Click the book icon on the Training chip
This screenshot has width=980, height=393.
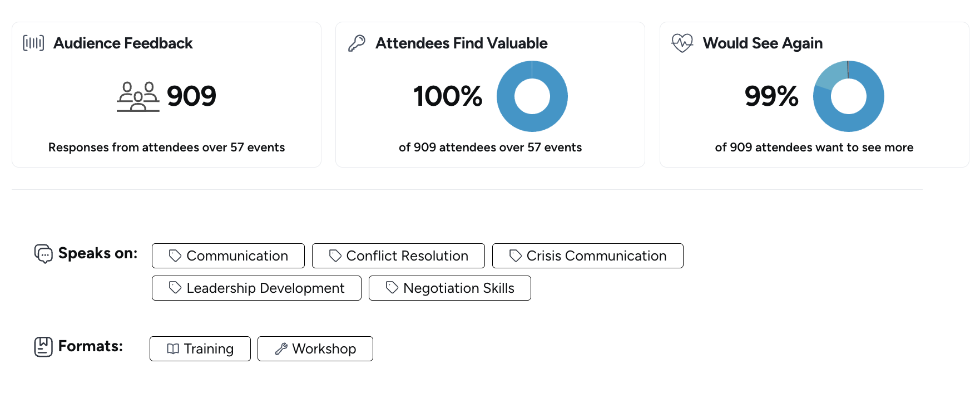pyautogui.click(x=173, y=348)
